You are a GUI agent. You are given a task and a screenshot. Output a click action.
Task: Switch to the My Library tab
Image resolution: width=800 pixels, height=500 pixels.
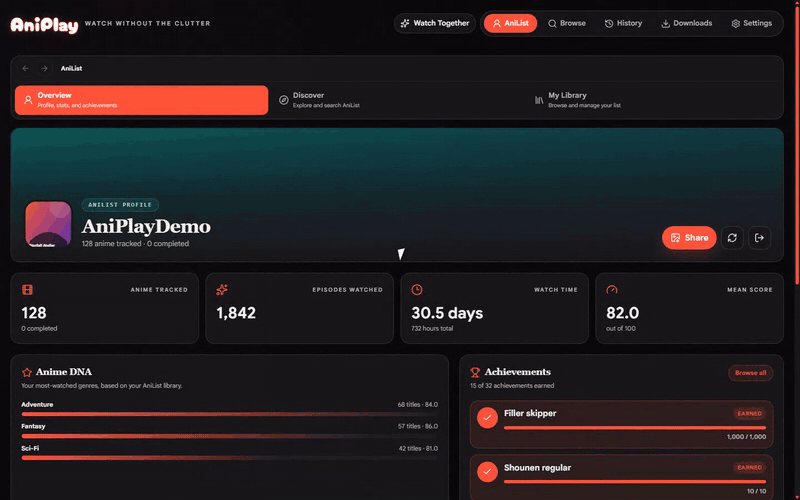(654, 100)
